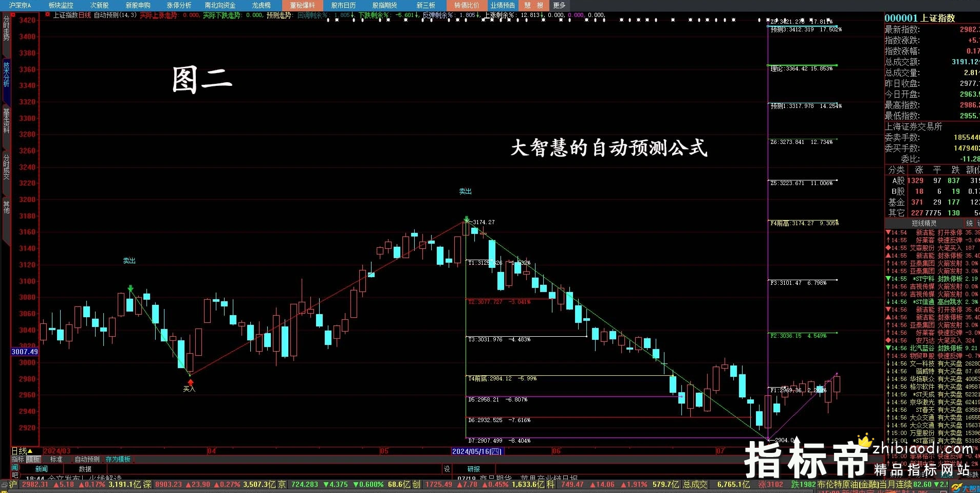Click the 董秘爆料 tab

[303, 5]
